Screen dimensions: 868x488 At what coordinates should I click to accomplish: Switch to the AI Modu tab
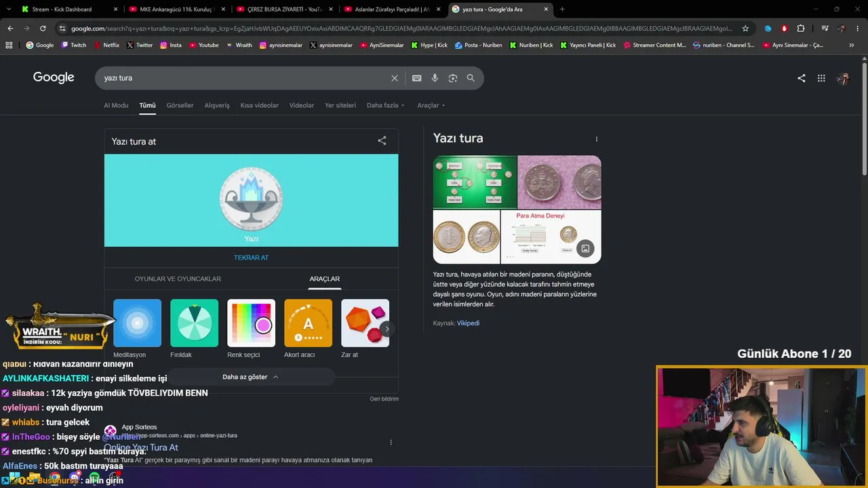(116, 105)
